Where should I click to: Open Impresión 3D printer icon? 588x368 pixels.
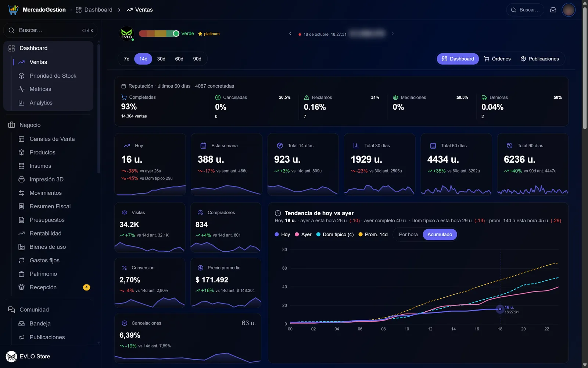pyautogui.click(x=22, y=179)
